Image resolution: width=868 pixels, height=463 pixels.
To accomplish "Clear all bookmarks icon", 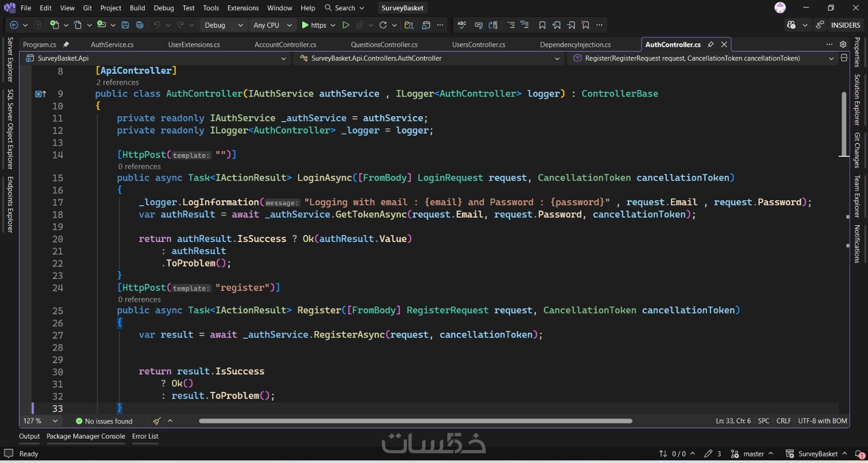I will click(585, 25).
